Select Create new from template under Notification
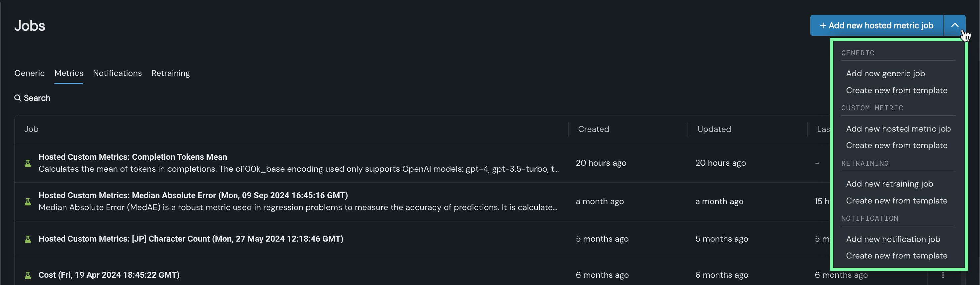Screen dimensions: 980x285 (x=896, y=256)
